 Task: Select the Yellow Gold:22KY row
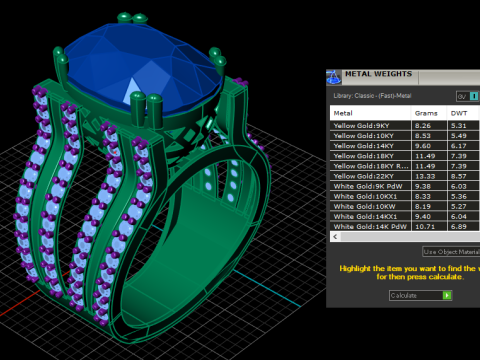405,176
